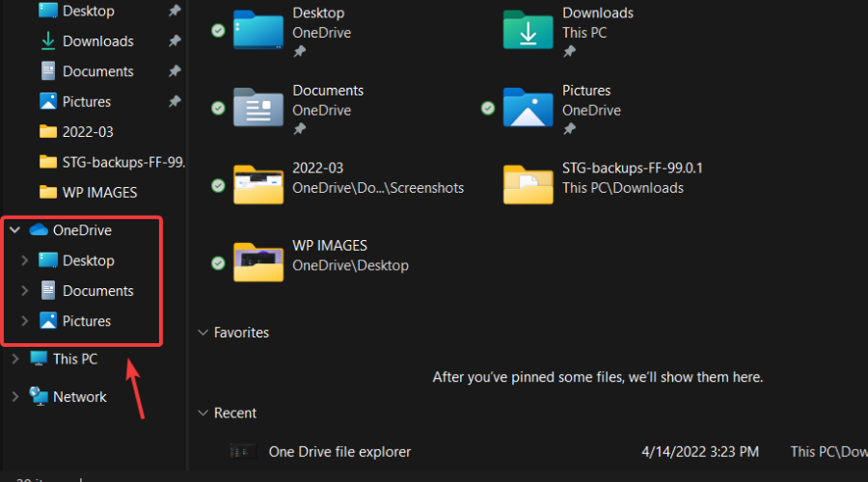
Task: Click 'This PC\Downloads' path under STG-backups
Action: point(623,188)
